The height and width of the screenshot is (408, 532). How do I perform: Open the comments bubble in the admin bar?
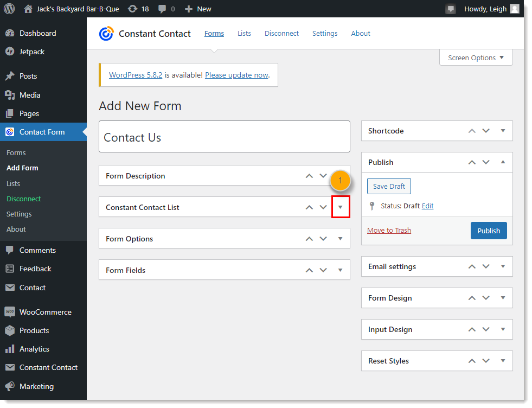(x=162, y=9)
